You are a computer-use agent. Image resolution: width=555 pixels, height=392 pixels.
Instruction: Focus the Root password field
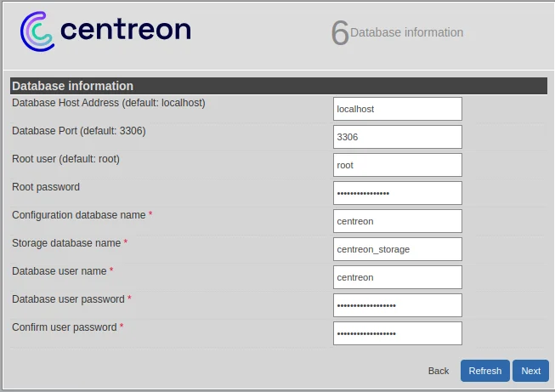click(398, 193)
